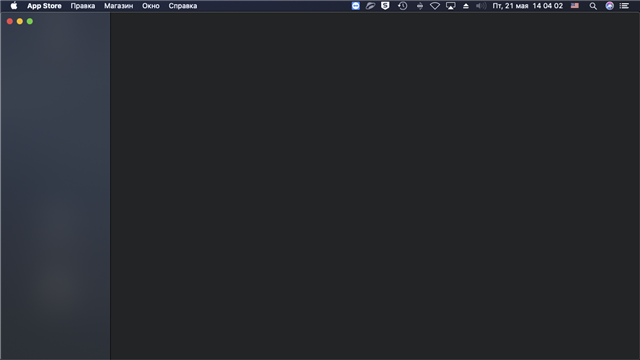Screen dimensions: 640x360
Task: Maximize App Store window with green button
Action: coord(30,21)
